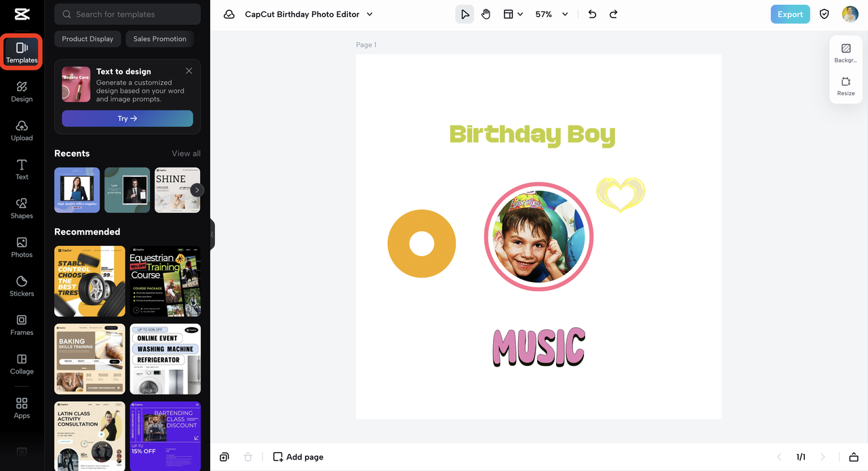Open the Background settings

(x=846, y=54)
